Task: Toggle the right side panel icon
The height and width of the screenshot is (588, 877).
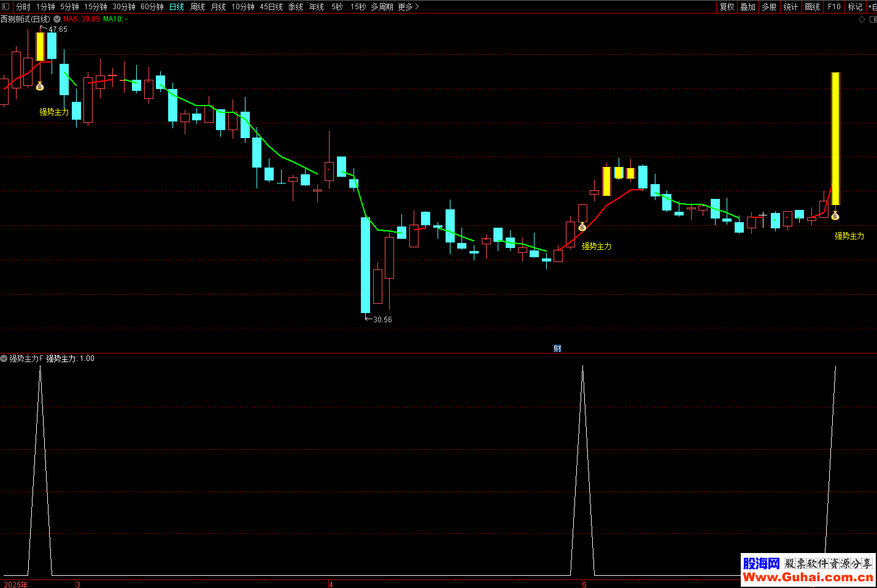Action: coord(873,20)
